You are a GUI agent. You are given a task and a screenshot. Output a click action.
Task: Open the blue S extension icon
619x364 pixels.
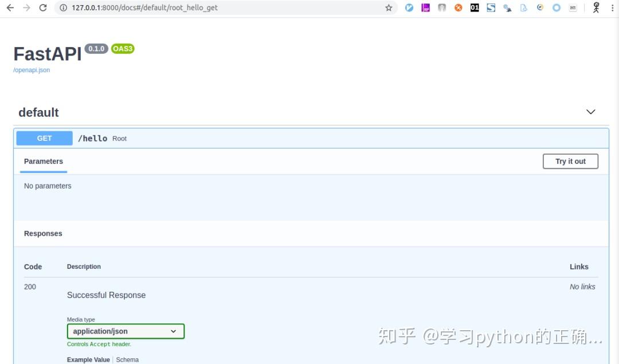point(491,7)
